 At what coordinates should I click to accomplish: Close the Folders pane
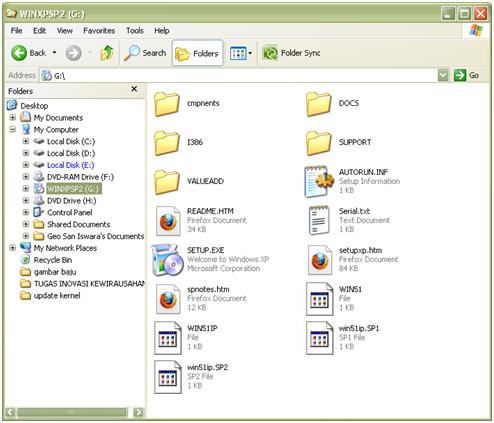(x=134, y=89)
